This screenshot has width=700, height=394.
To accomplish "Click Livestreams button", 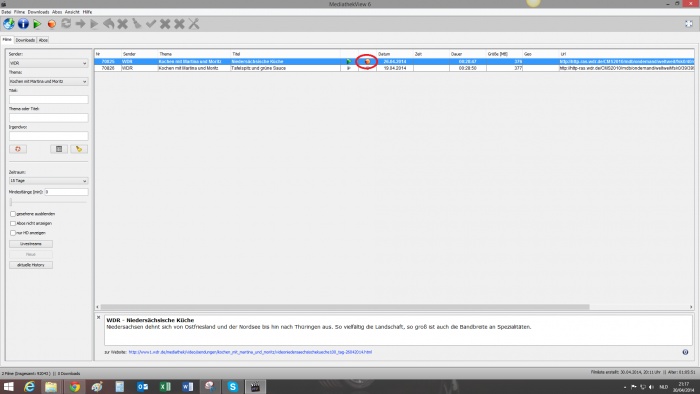I will tap(31, 244).
